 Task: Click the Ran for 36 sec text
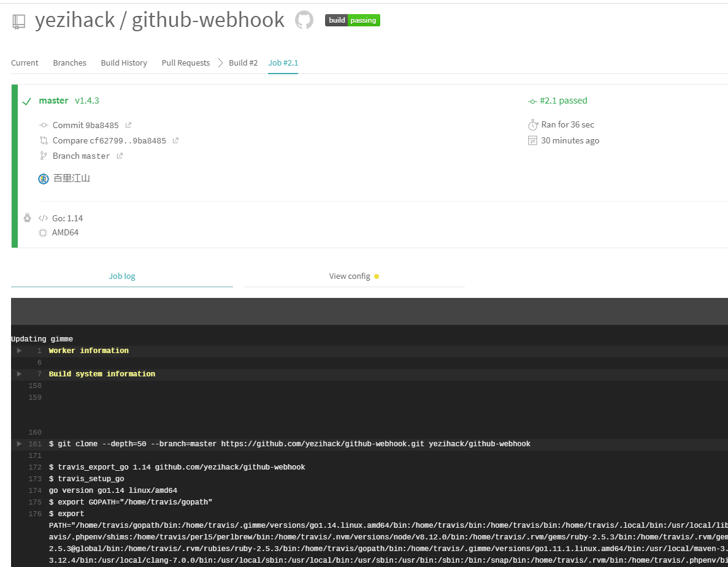[x=567, y=125]
